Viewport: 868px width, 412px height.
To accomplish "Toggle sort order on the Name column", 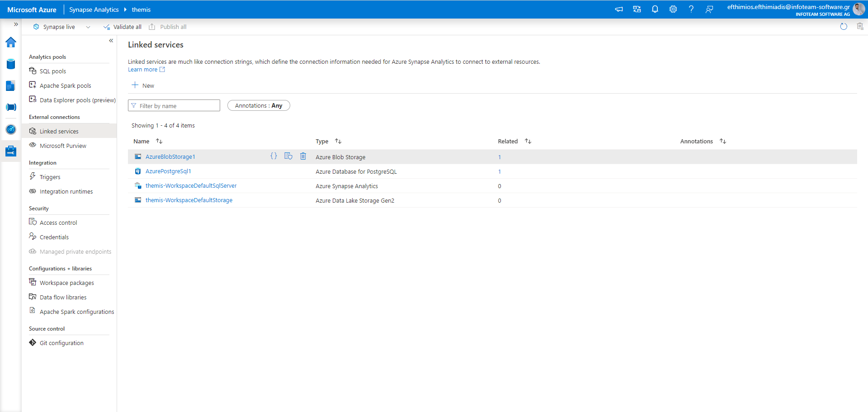I will [159, 141].
